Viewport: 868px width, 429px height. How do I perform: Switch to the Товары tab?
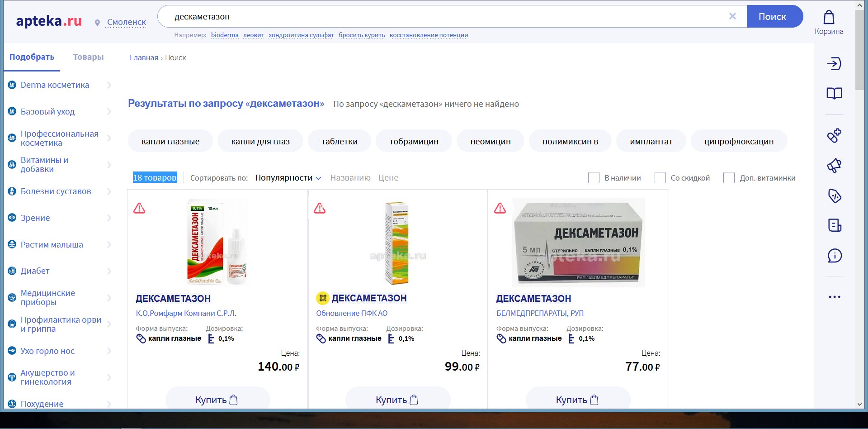(x=88, y=57)
